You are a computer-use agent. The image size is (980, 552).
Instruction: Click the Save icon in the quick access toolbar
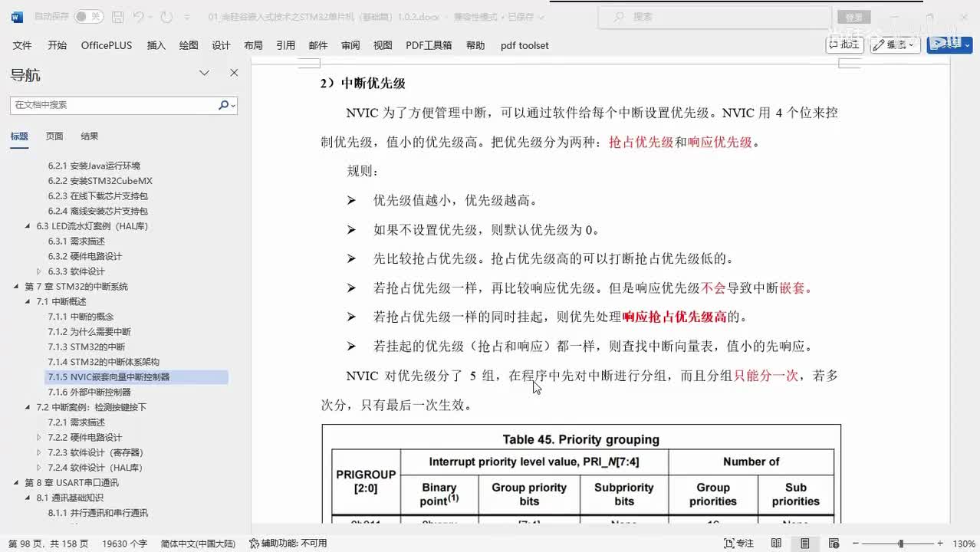tap(117, 16)
